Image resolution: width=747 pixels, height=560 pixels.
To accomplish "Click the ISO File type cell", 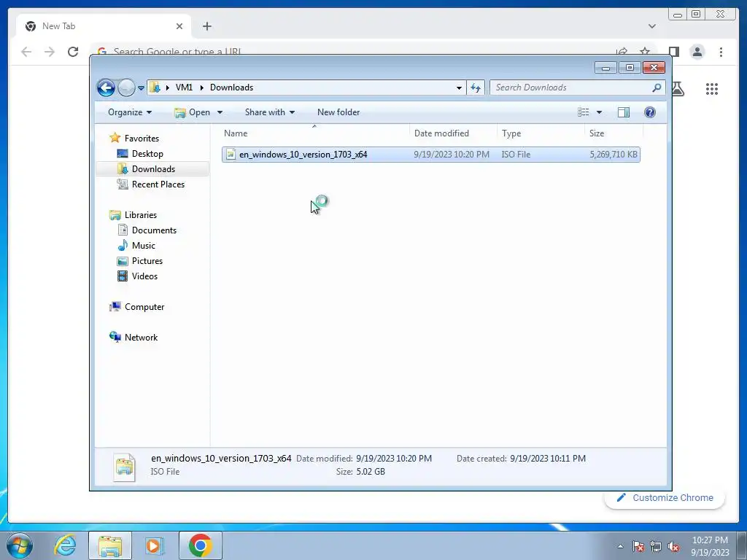I will pyautogui.click(x=516, y=155).
